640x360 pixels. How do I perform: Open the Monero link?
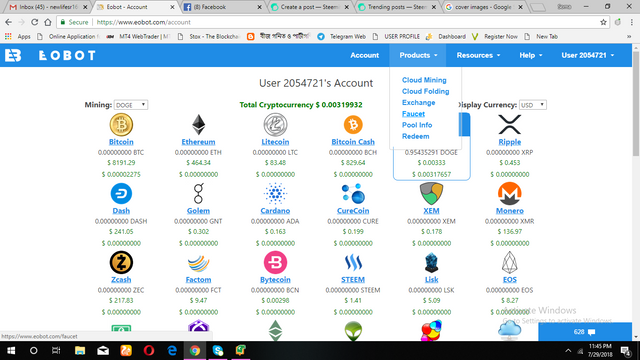coord(510,211)
